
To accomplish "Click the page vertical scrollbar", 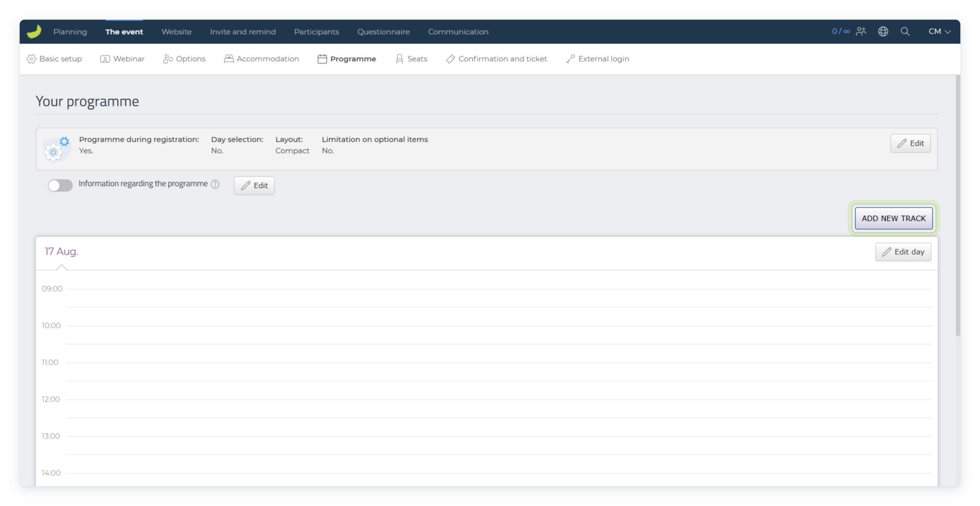I will (x=958, y=205).
